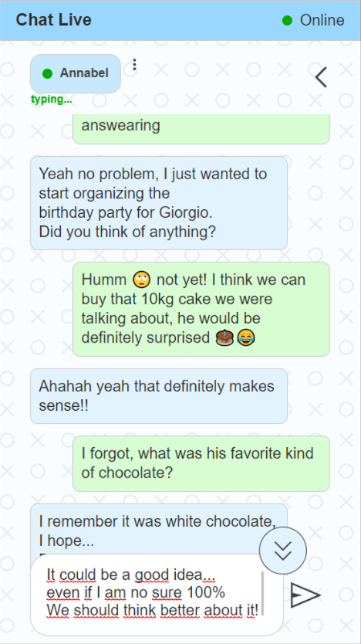Jump to latest messages with double-chevron button
The image size is (361, 644).
coord(283,551)
